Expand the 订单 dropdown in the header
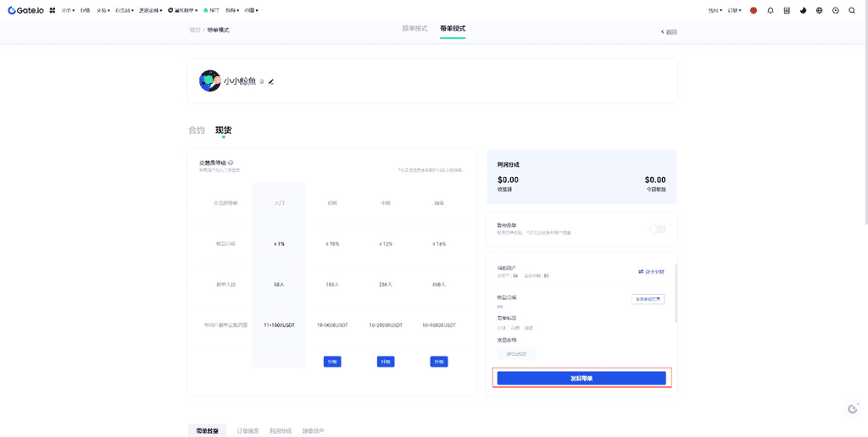The image size is (868, 437). [x=734, y=10]
